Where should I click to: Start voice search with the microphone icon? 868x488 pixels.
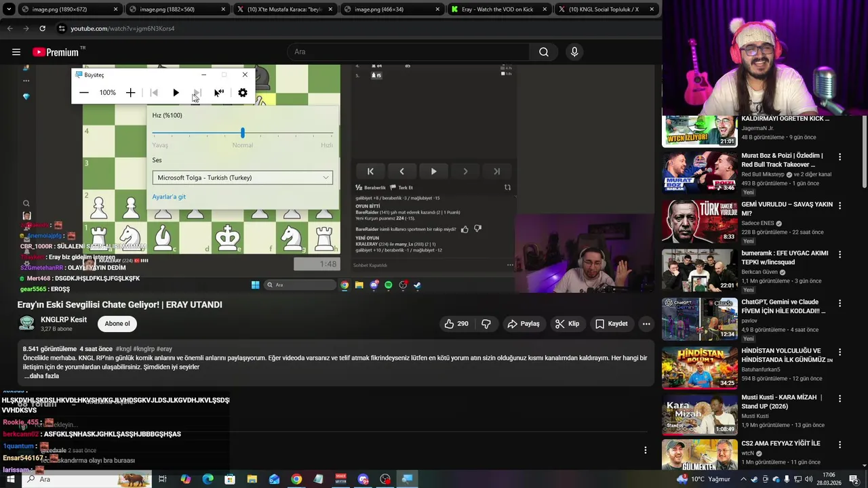(574, 52)
